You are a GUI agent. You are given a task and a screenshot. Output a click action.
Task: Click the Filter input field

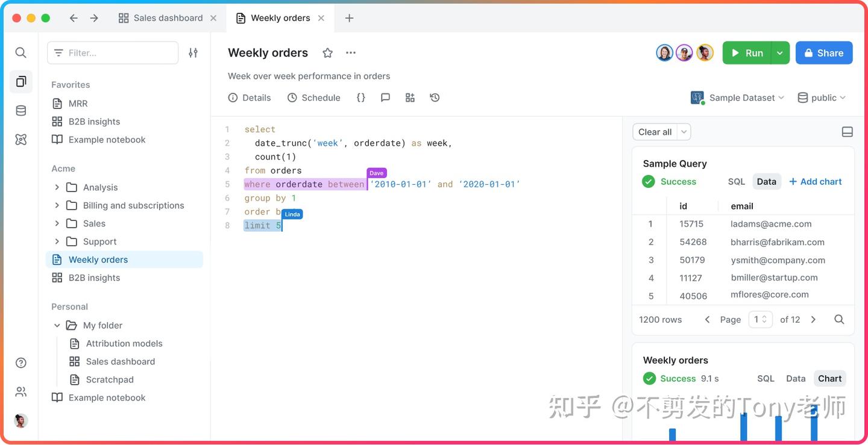(x=113, y=52)
